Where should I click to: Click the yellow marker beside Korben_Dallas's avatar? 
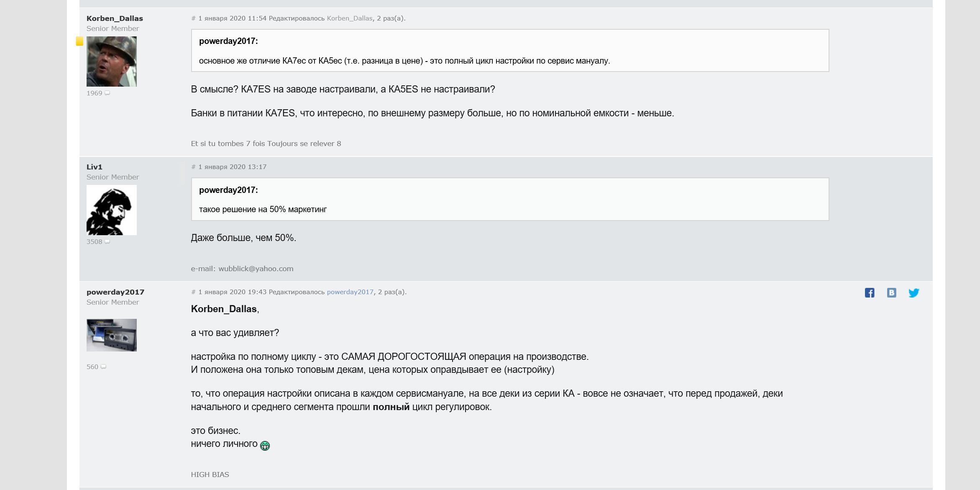point(79,41)
